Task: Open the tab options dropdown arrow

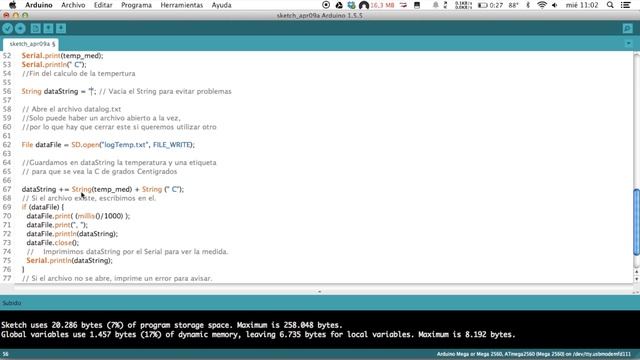Action: pyautogui.click(x=628, y=43)
